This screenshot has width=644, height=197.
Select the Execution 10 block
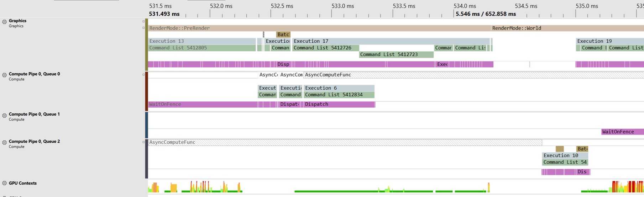(565, 155)
